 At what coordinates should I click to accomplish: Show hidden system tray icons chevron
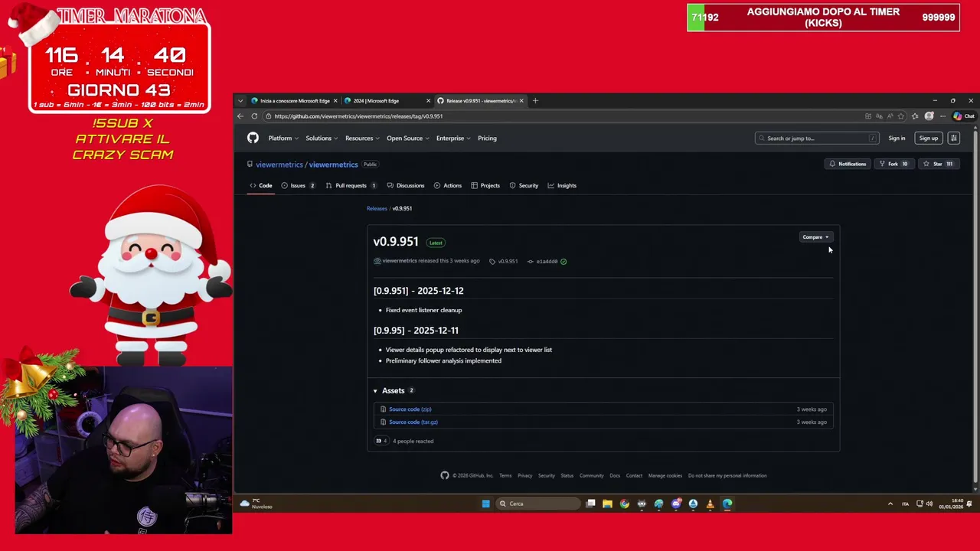(890, 504)
